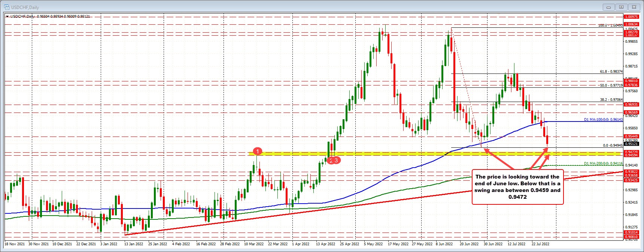The image size is (644, 252).
Task: Click the 17 May 2022 date label
Action: pyautogui.click(x=398, y=244)
